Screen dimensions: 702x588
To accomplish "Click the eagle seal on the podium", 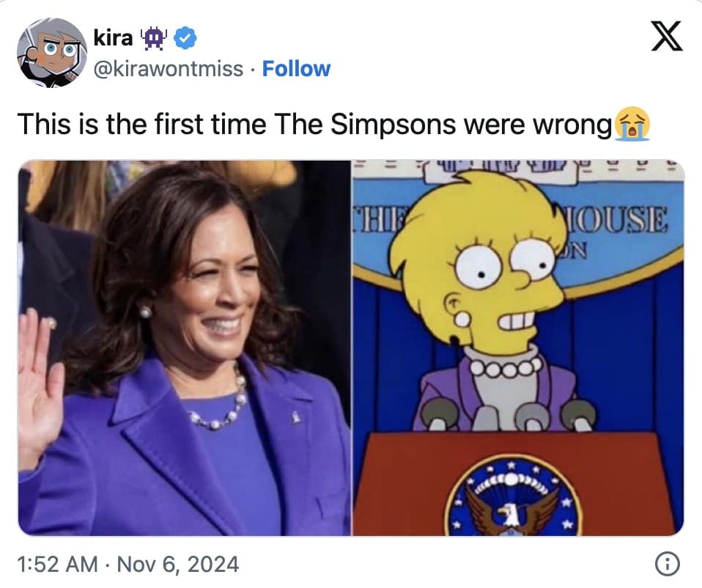I will click(x=511, y=497).
